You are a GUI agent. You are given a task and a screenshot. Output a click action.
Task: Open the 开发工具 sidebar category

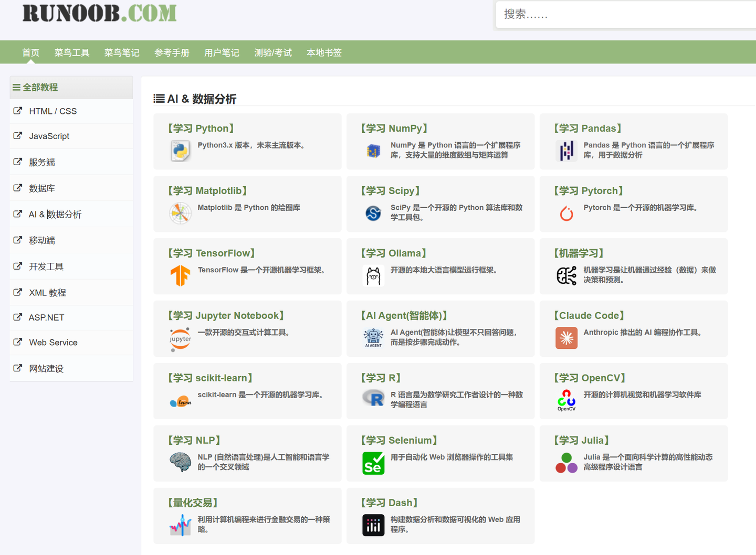point(71,266)
